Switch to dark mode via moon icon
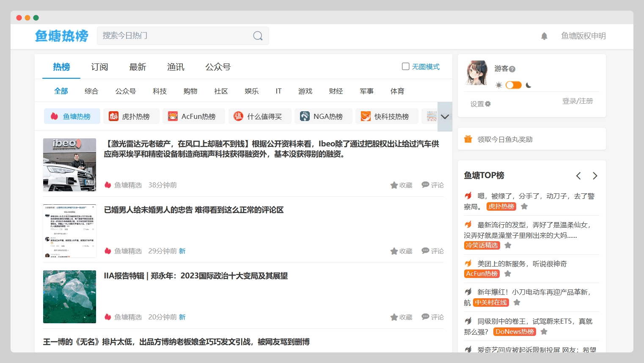This screenshot has width=644, height=363. pos(528,85)
